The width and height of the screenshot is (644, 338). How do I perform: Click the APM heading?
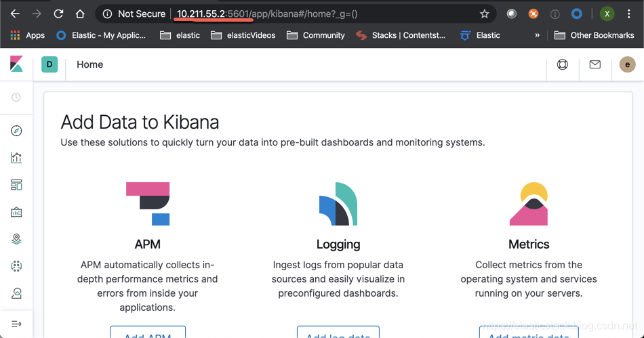tap(148, 245)
